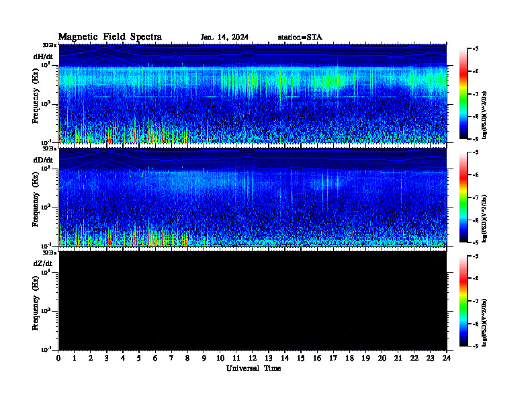Click hour tick label "19" on time axis

coord(365,359)
